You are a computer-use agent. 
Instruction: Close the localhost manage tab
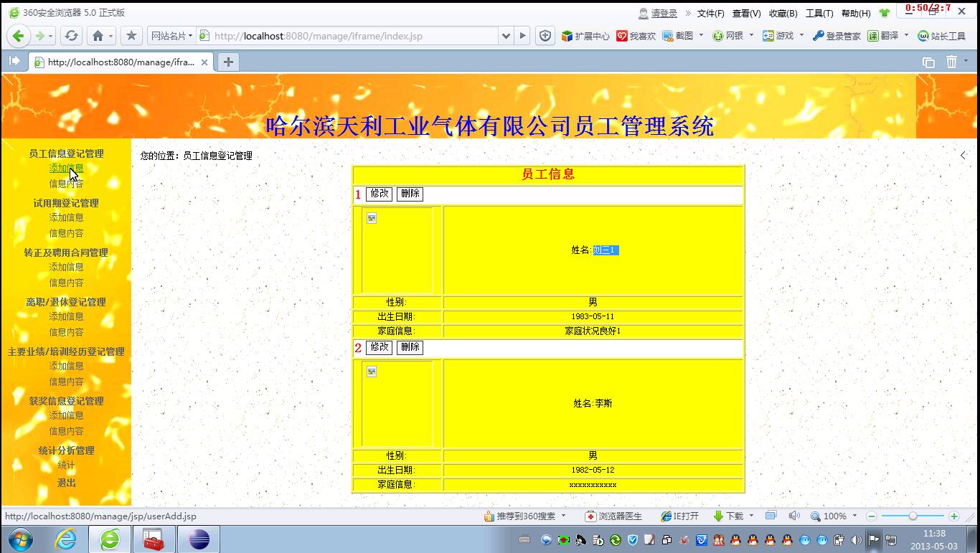(x=204, y=62)
